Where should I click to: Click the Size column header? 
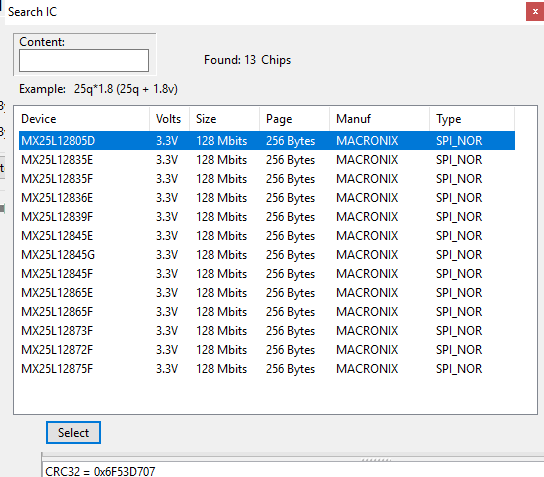pos(224,119)
